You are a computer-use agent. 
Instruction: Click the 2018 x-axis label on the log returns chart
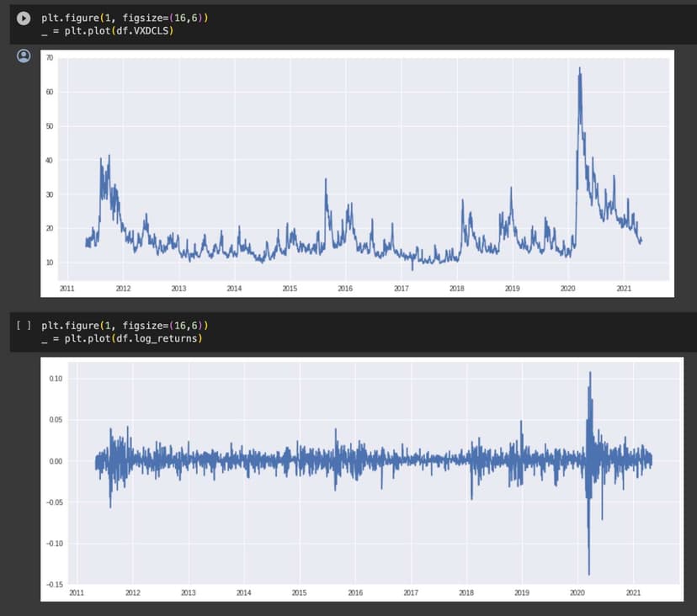tap(466, 593)
